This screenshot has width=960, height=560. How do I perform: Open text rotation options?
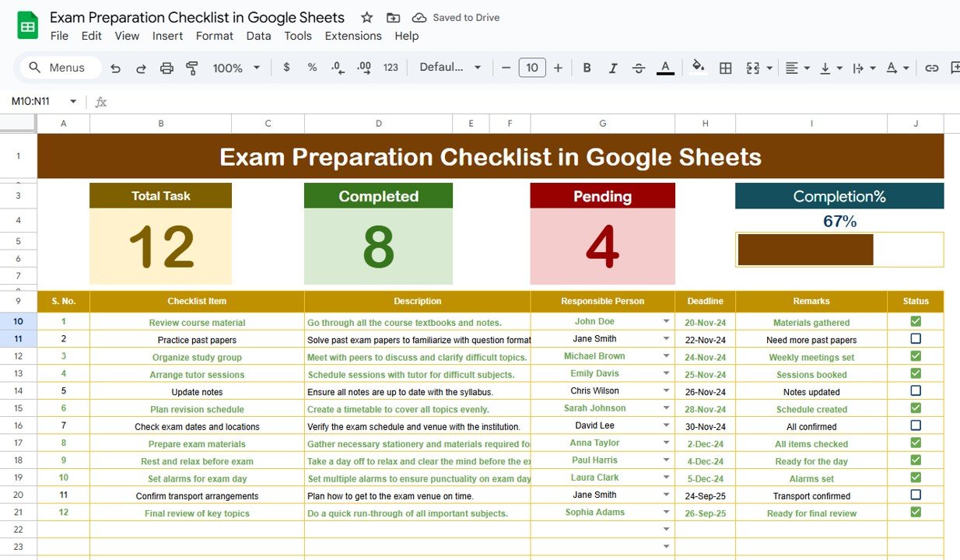897,68
